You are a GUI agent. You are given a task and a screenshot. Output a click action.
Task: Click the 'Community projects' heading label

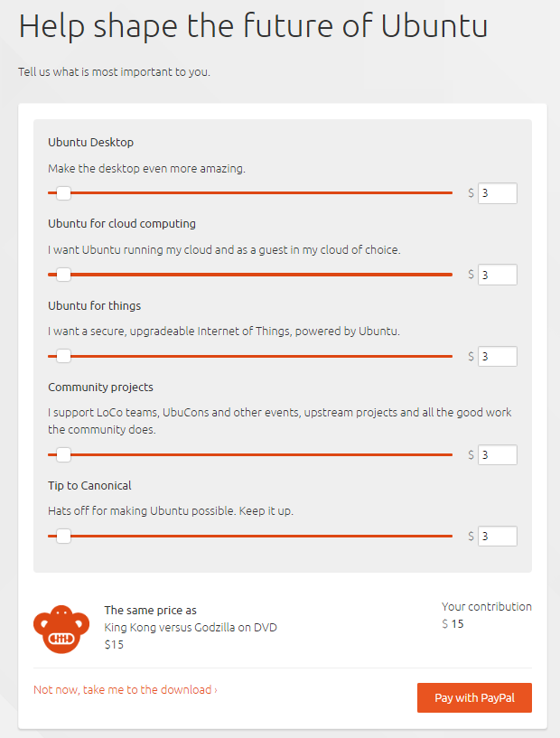click(100, 387)
